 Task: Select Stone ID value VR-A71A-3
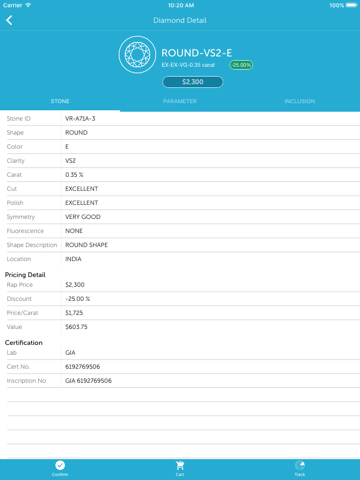point(80,119)
